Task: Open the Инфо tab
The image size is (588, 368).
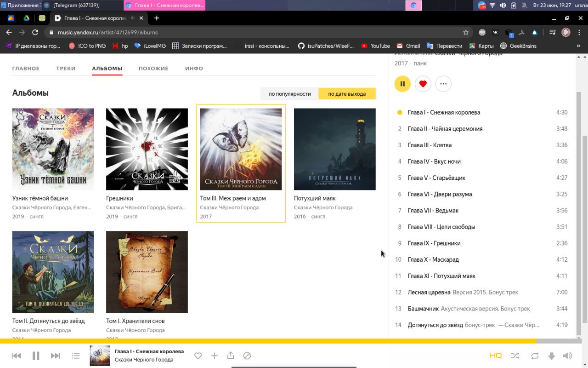Action: pyautogui.click(x=194, y=69)
